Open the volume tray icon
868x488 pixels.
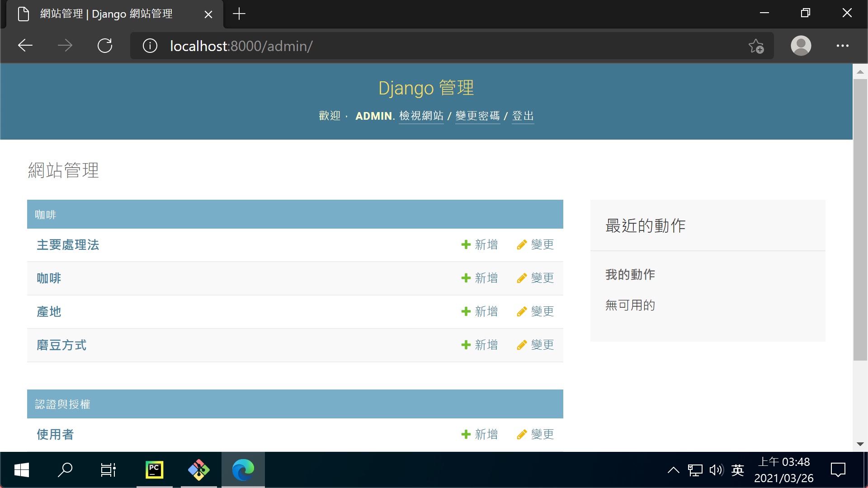pos(717,470)
